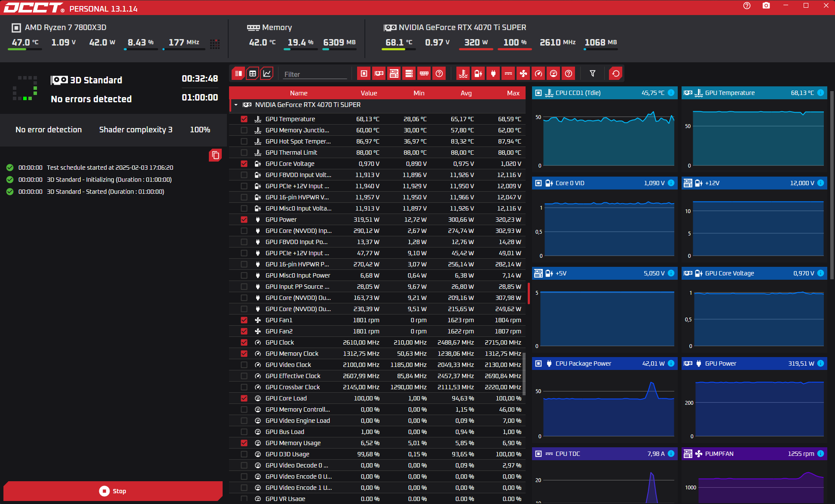Screen dimensions: 835x504
Task: Check the GPU Bus Load sensor
Action: [244, 432]
